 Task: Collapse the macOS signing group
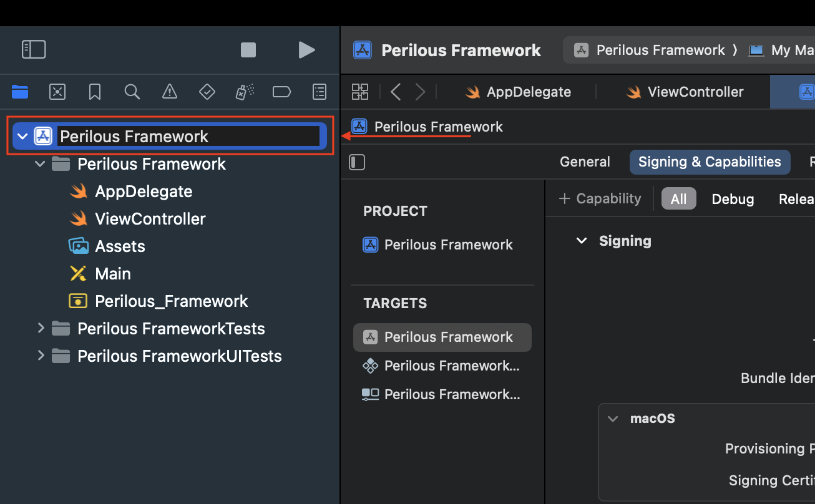(613, 419)
